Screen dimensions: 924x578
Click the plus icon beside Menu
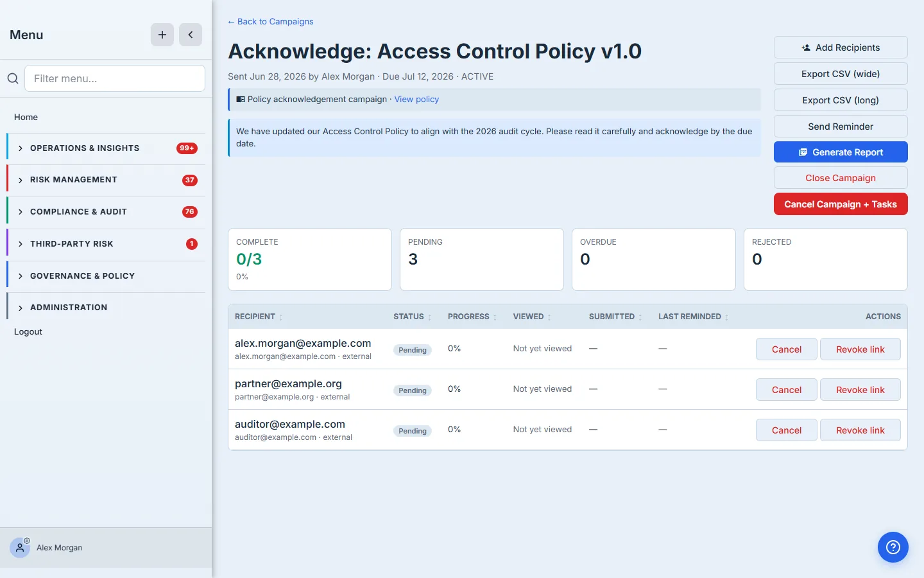pyautogui.click(x=162, y=35)
